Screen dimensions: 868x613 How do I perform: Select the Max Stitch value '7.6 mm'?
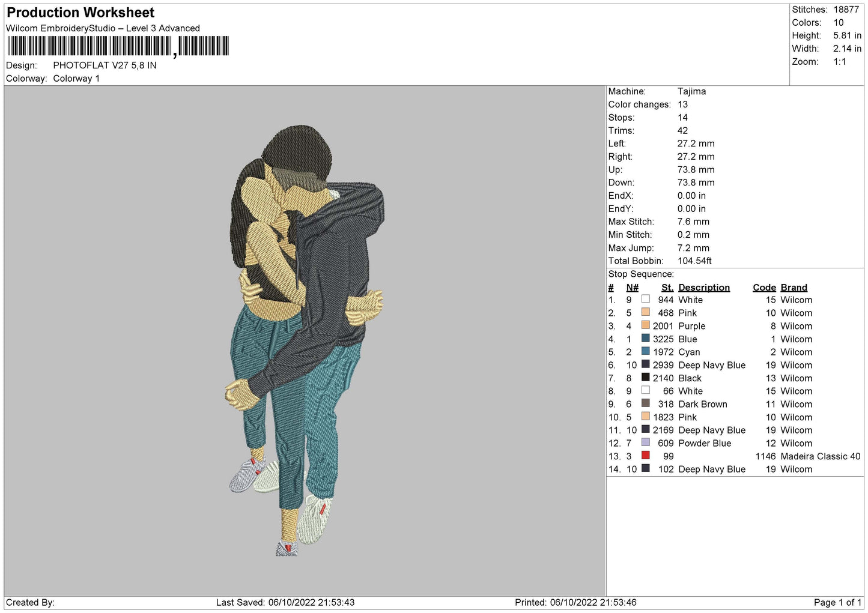coord(693,222)
